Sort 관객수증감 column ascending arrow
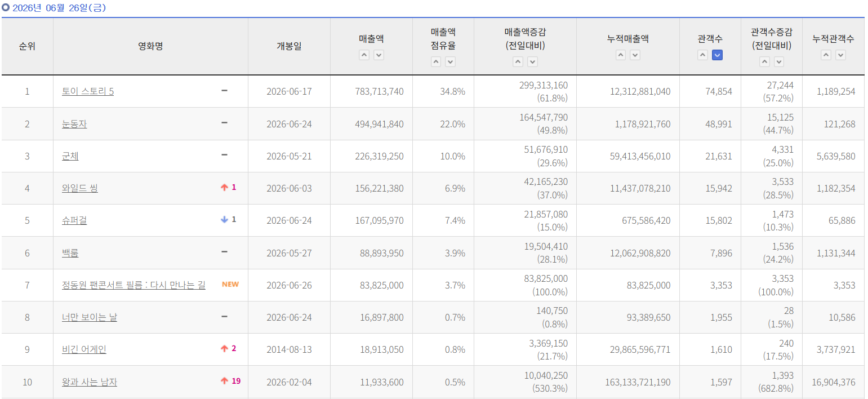Image resolution: width=868 pixels, height=399 pixels. (764, 62)
